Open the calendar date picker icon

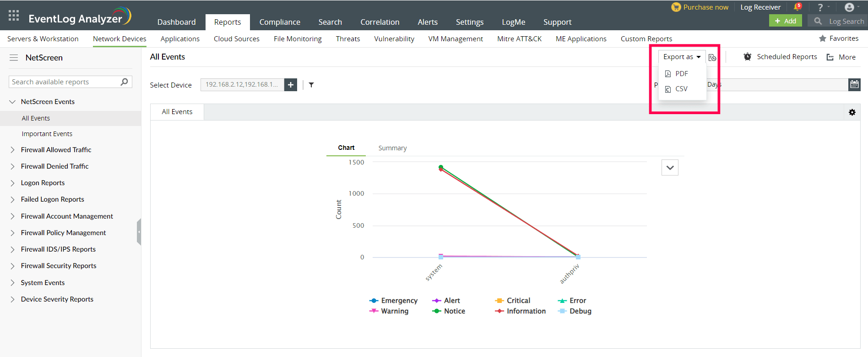(x=854, y=84)
